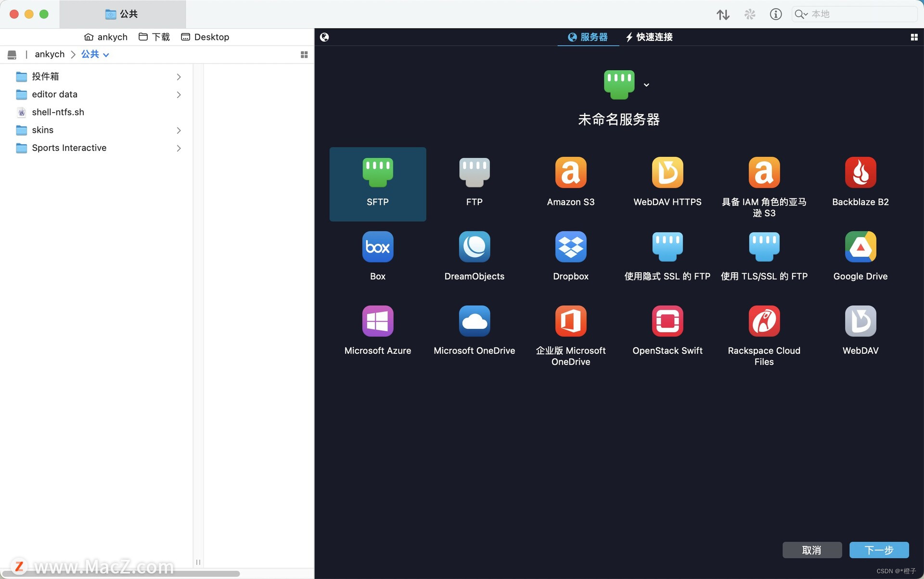Go to the Desktop shortcut
The height and width of the screenshot is (579, 924).
(205, 37)
